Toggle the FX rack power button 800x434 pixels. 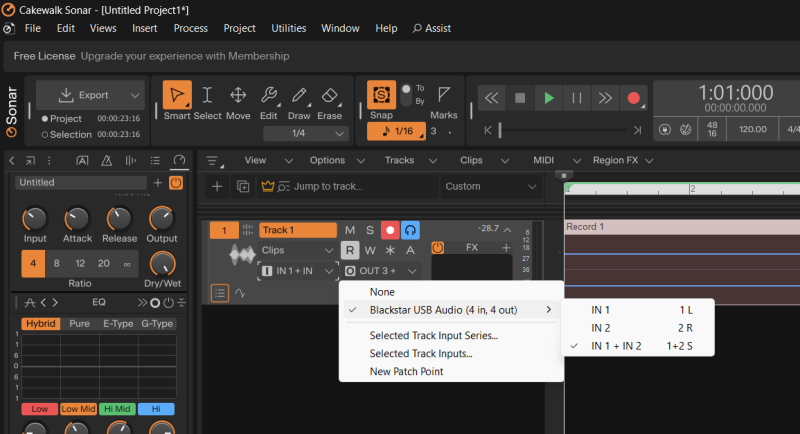[x=437, y=248]
